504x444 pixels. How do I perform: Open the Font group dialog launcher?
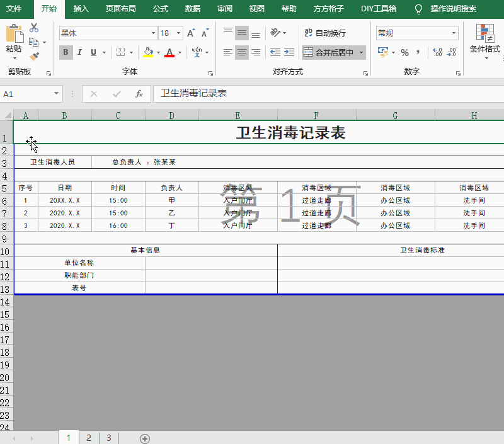pos(210,74)
